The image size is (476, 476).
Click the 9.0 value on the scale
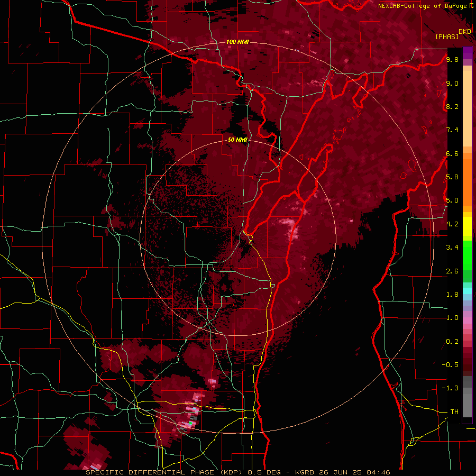(x=452, y=83)
